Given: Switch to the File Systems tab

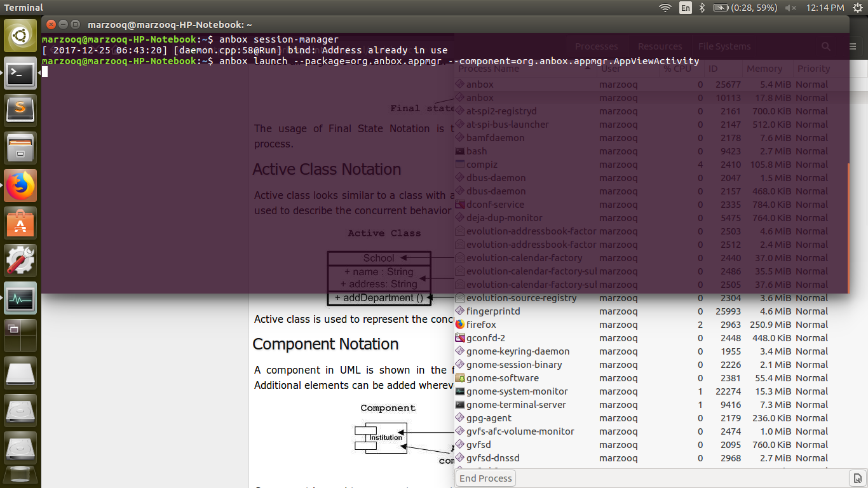Looking at the screenshot, I should coord(724,46).
